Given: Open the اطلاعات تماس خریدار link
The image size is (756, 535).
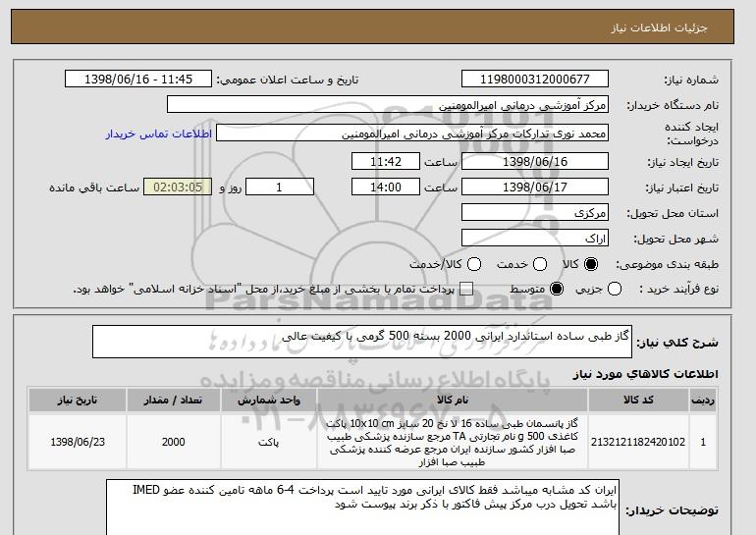Looking at the screenshot, I should pyautogui.click(x=159, y=134).
